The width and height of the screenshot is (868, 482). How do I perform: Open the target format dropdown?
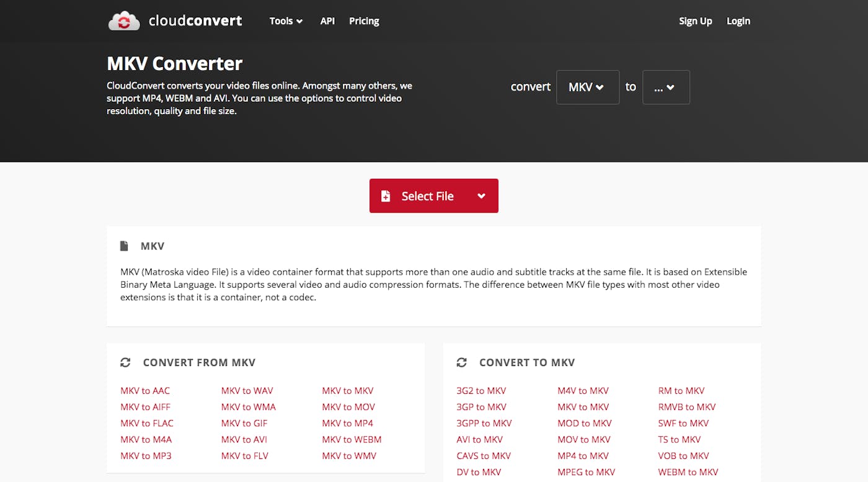(666, 87)
